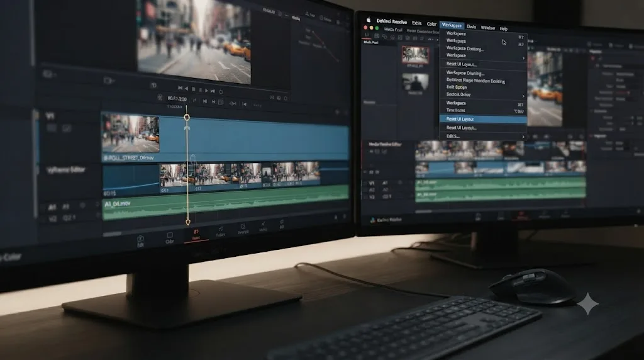Close the open Workspace menu via its title
Viewport: 644px width, 360px height.
(452, 25)
